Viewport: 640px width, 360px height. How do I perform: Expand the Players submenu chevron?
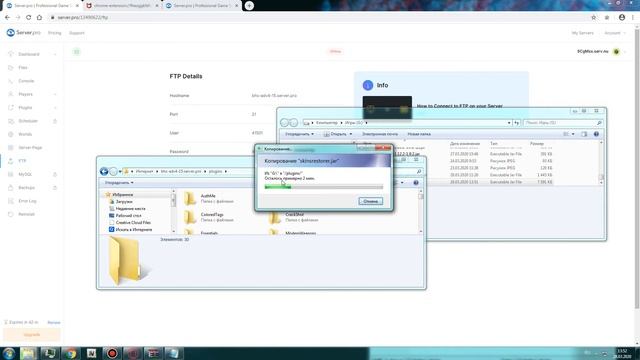pos(55,94)
